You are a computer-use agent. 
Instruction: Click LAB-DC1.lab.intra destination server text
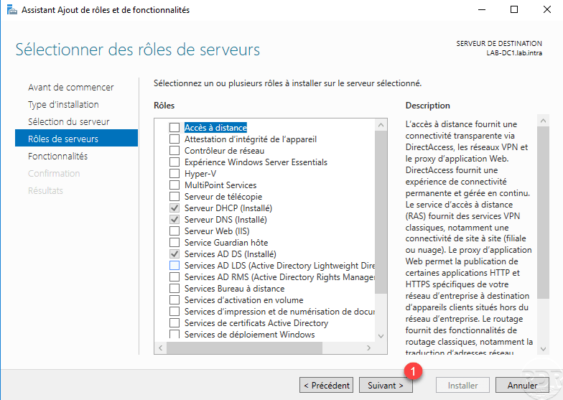coord(514,53)
